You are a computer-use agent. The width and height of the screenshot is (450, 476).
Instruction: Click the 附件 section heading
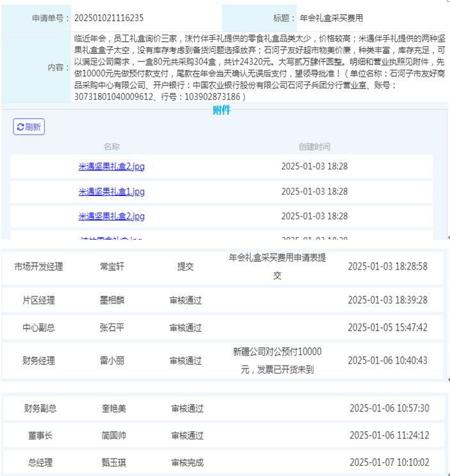(221, 110)
